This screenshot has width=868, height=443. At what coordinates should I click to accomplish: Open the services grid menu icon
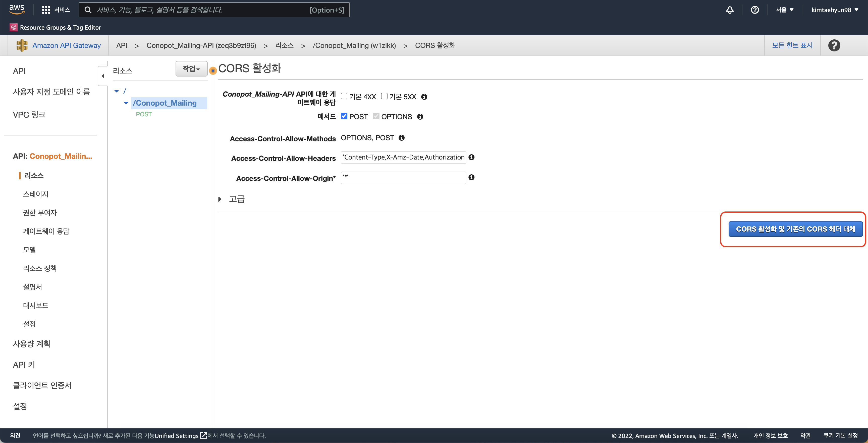[x=46, y=10]
